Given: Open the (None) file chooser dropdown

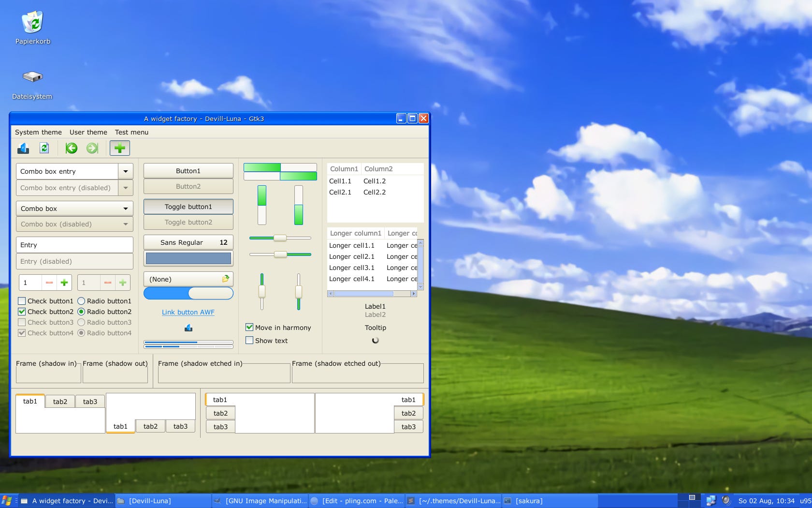Looking at the screenshot, I should point(188,279).
